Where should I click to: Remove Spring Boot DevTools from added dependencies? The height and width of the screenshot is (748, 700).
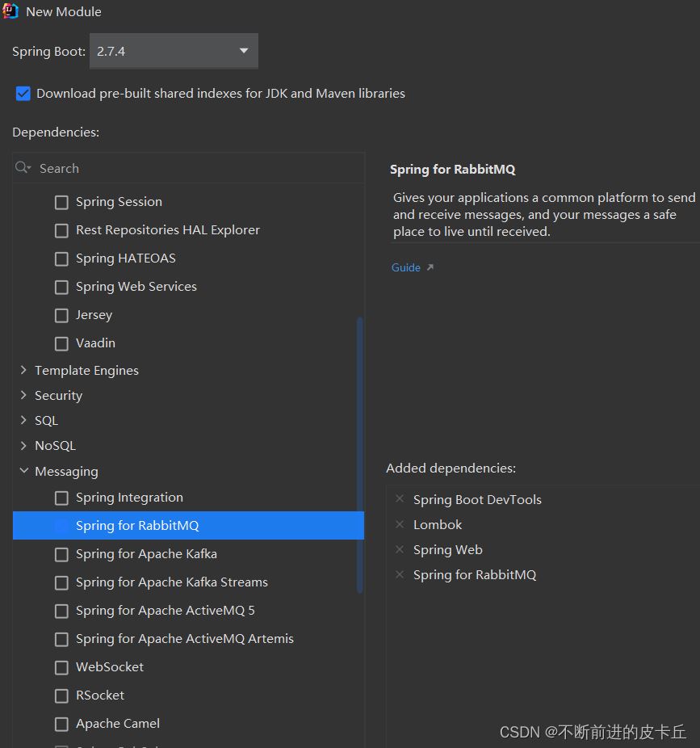[x=400, y=499]
